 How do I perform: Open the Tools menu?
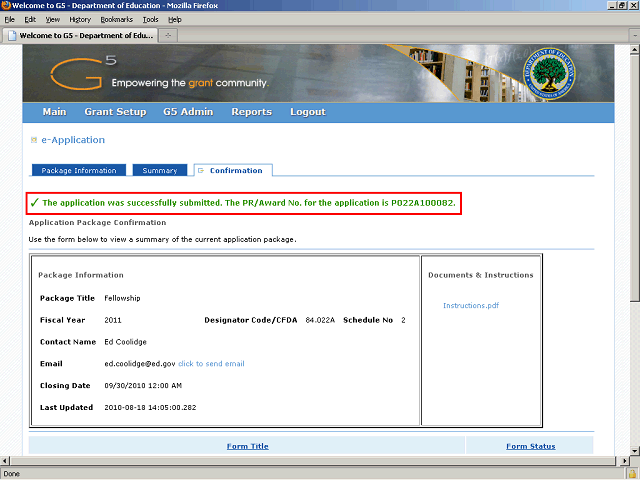pos(150,20)
